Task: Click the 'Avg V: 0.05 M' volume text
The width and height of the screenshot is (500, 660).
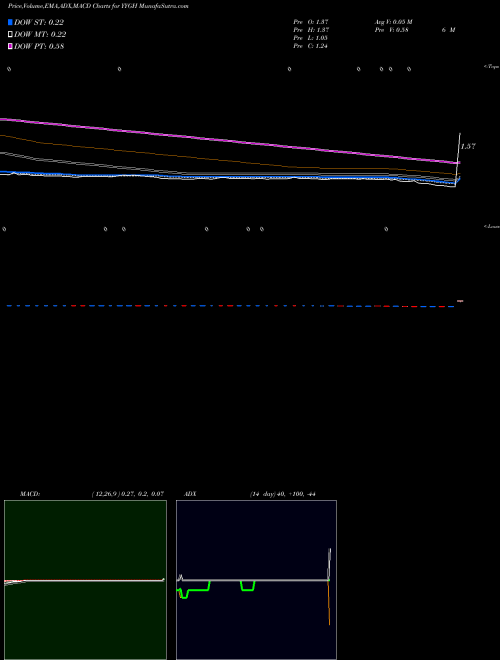Action: click(x=394, y=22)
